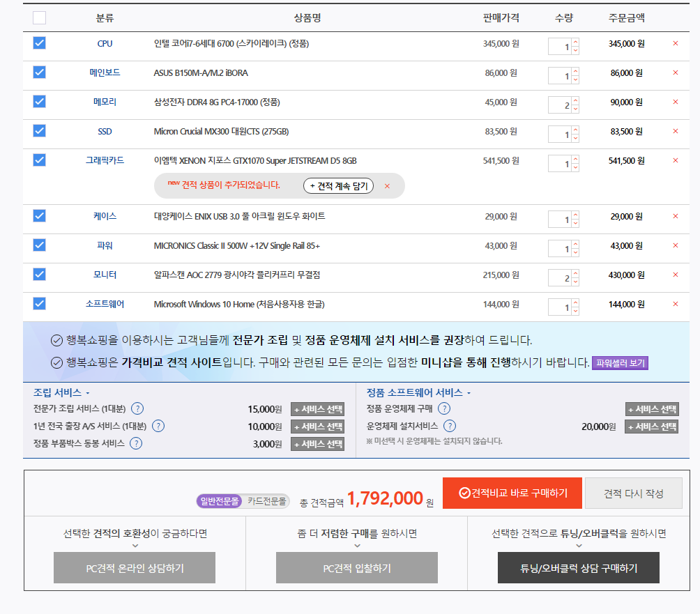The height and width of the screenshot is (614, 700).
Task: Delete the graphics card row using red X
Action: 675,161
